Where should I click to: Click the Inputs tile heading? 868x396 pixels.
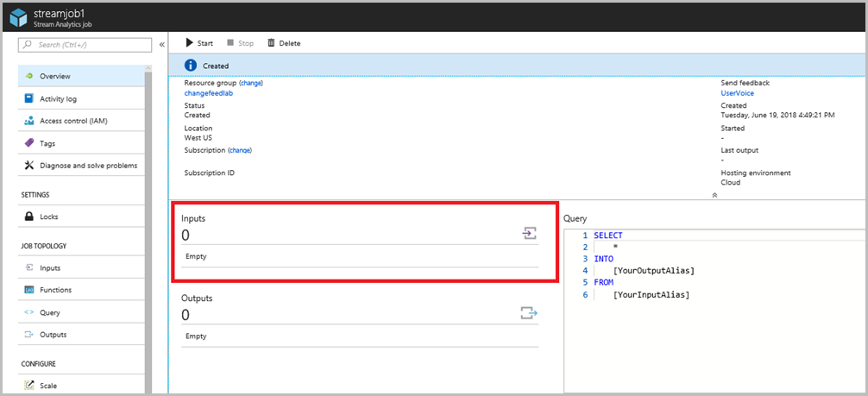pyautogui.click(x=193, y=219)
